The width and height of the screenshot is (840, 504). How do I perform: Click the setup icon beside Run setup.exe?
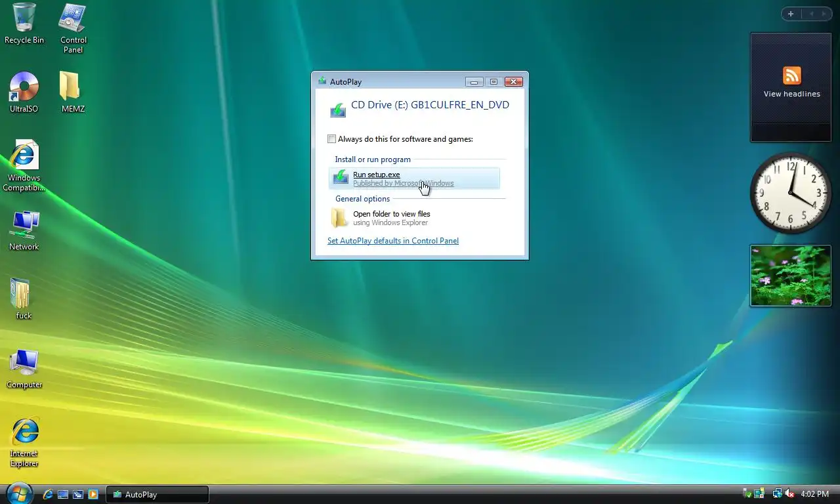tap(341, 177)
